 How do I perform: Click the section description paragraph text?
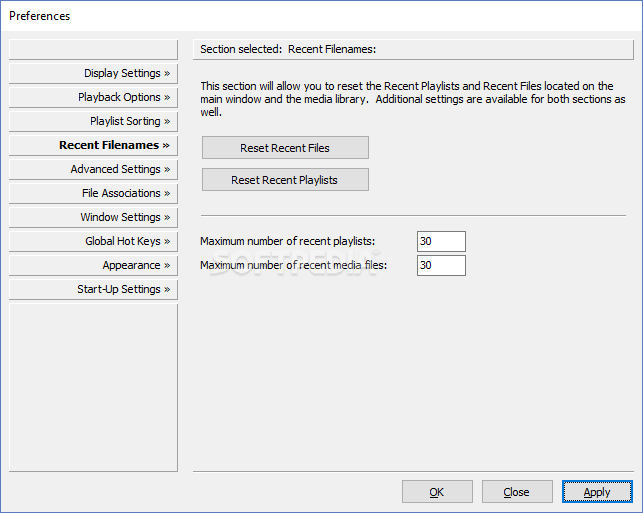pos(413,99)
